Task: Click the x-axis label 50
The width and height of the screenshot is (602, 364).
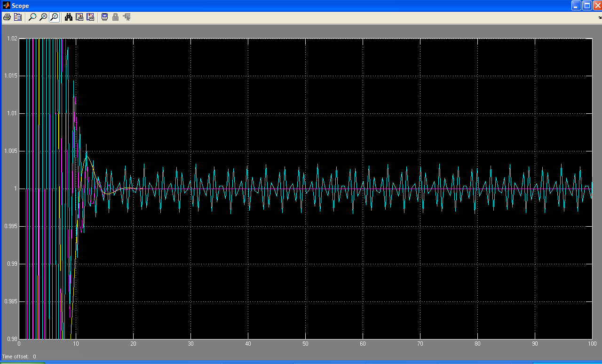Action: pyautogui.click(x=306, y=344)
